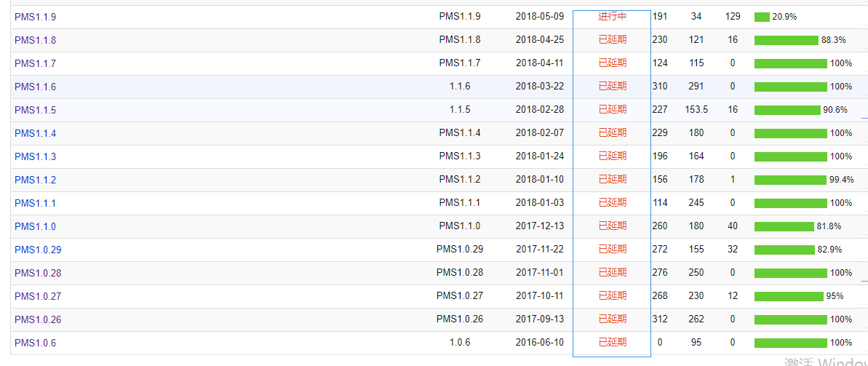Click the project code cell reading 1.1.5
The height and width of the screenshot is (366, 868).
[x=460, y=109]
